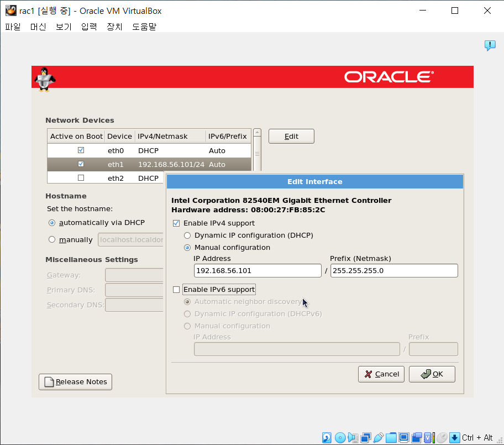Click the recording status icon
Viewport: 504px width, 445px height.
pos(417,438)
